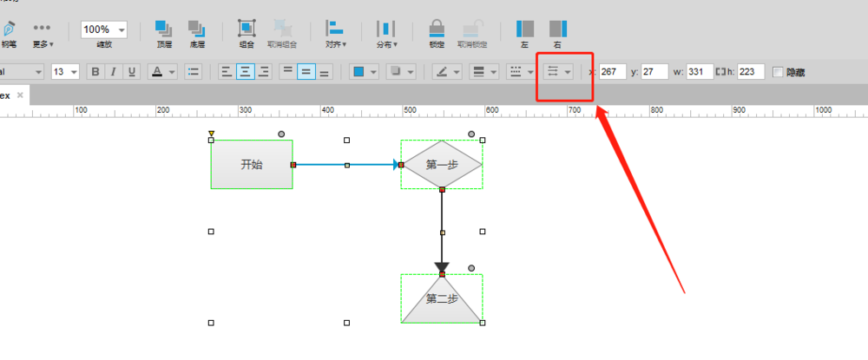Lock selected widgets with 锁定

tap(437, 33)
